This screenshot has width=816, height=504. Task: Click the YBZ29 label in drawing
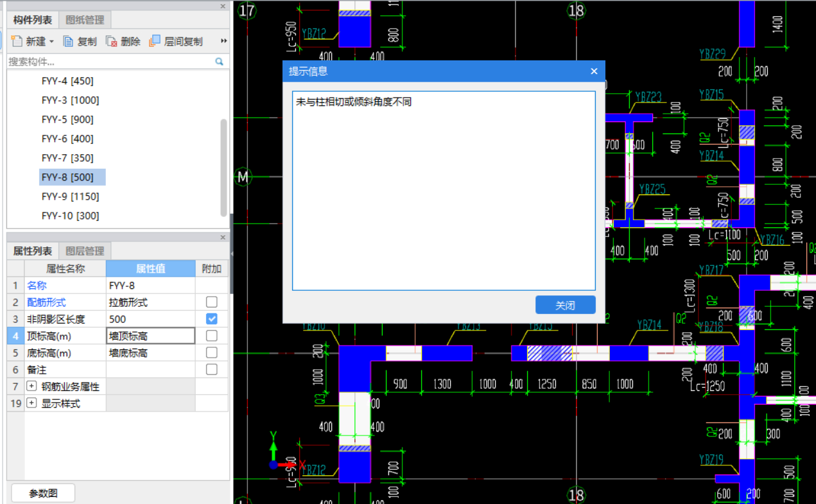tap(713, 54)
